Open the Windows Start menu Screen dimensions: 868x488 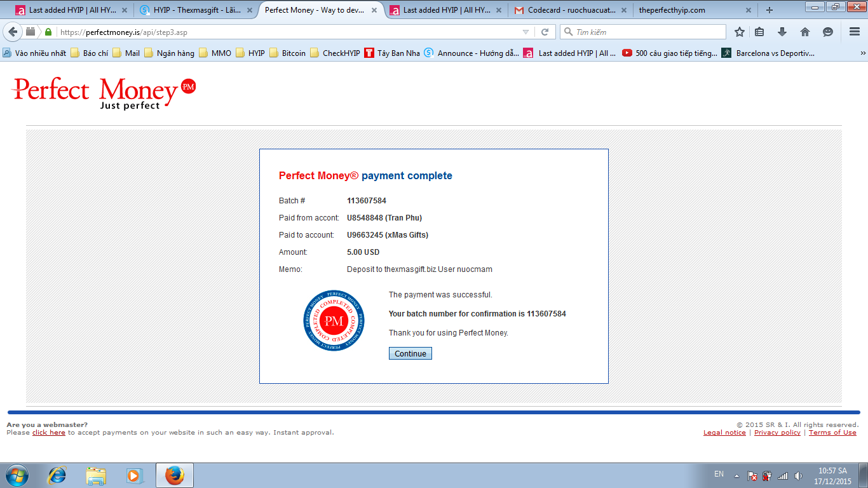tap(16, 475)
